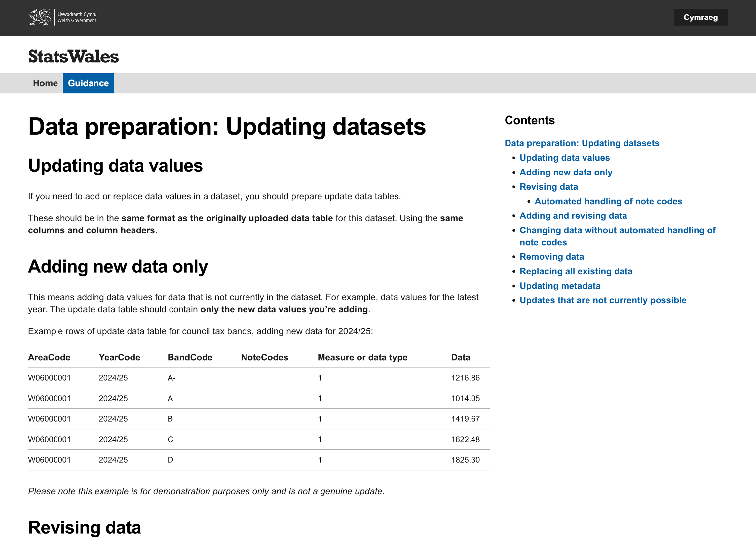The height and width of the screenshot is (542, 756).
Task: Open 'Automated handling of note codes'
Action: click(608, 201)
